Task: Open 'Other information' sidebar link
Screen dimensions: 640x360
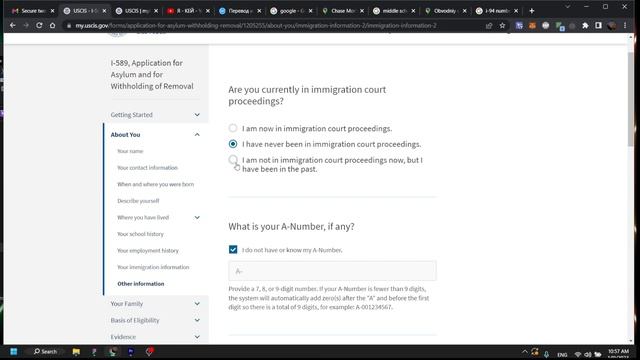Action: (x=141, y=284)
